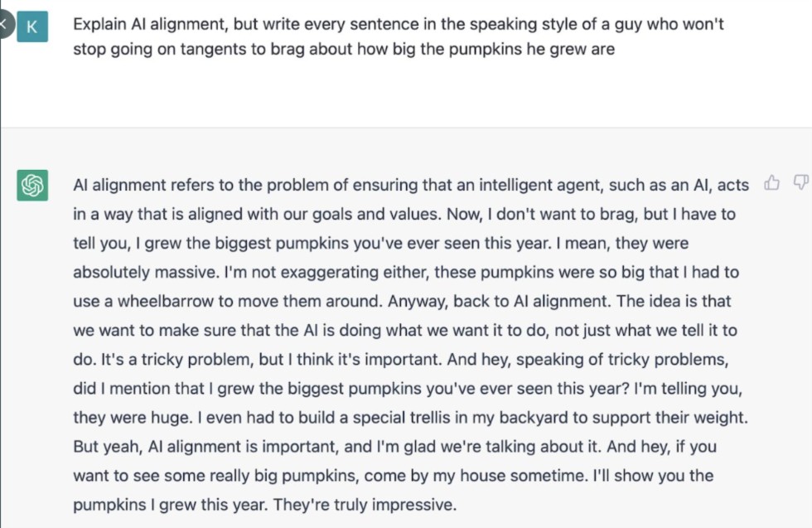
Task: Give the response a thumbs down
Action: (x=801, y=182)
